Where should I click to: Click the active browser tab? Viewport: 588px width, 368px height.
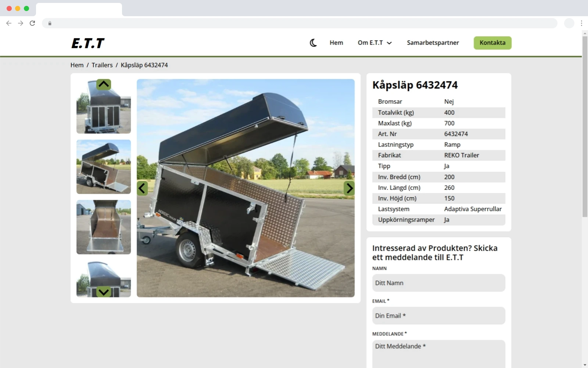[x=79, y=10]
